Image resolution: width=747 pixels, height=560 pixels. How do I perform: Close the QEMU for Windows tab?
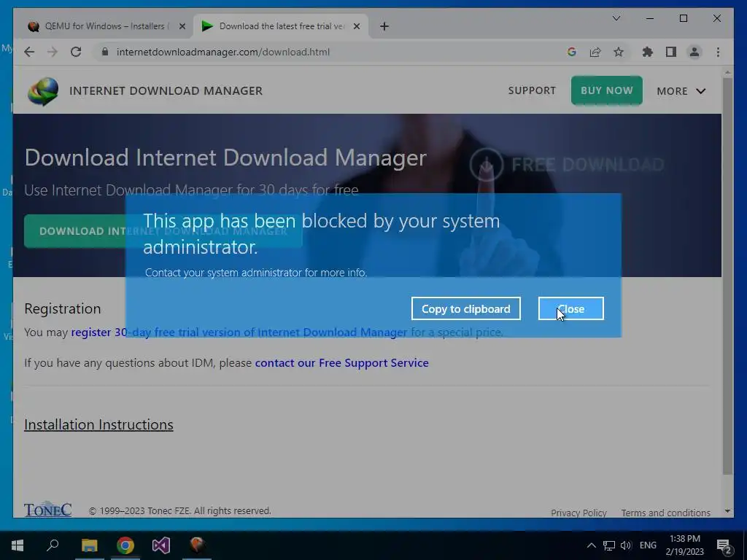pyautogui.click(x=182, y=26)
